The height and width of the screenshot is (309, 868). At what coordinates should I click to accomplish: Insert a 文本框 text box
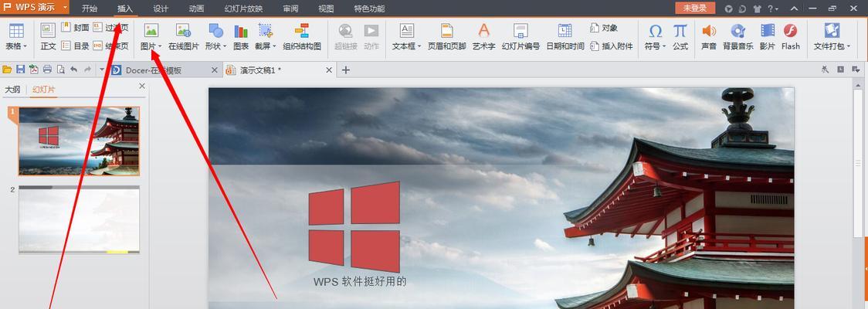(x=406, y=37)
